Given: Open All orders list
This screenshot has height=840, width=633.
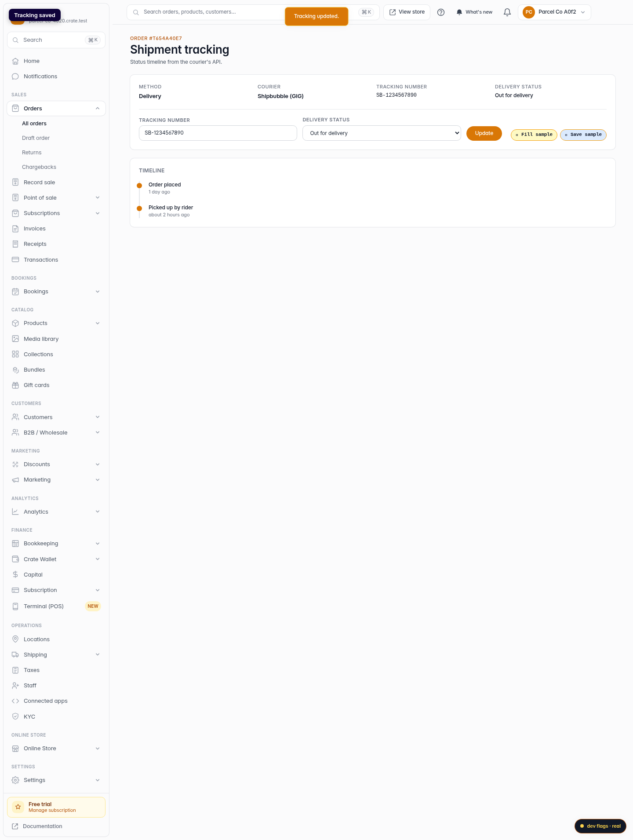Looking at the screenshot, I should click(34, 124).
